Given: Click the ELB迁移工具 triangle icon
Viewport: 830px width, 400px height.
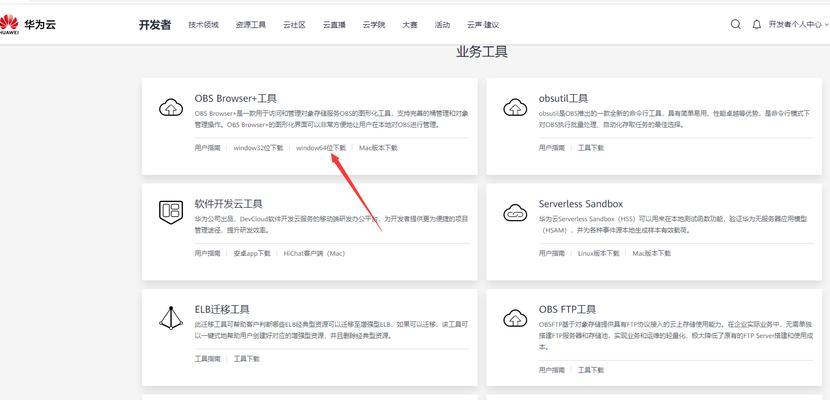Looking at the screenshot, I should pyautogui.click(x=171, y=317).
